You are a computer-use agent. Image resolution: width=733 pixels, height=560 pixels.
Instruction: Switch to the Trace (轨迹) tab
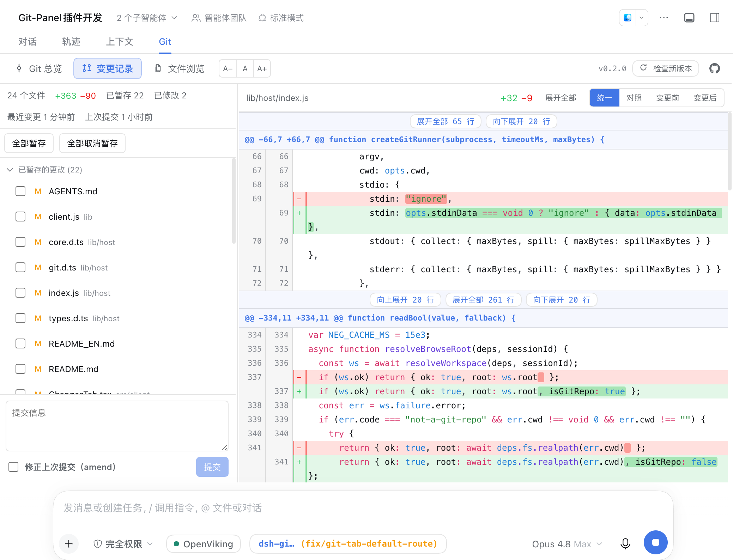coord(71,42)
